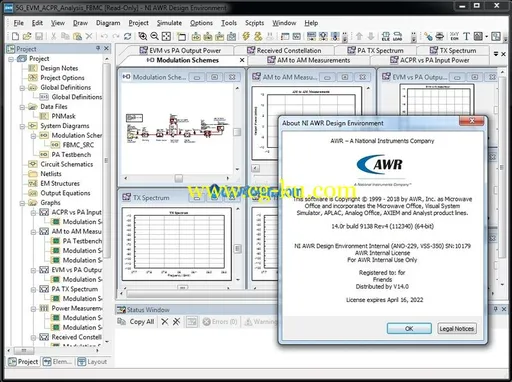Select Project Options in project tree
The height and width of the screenshot is (382, 512).
[x=62, y=78]
